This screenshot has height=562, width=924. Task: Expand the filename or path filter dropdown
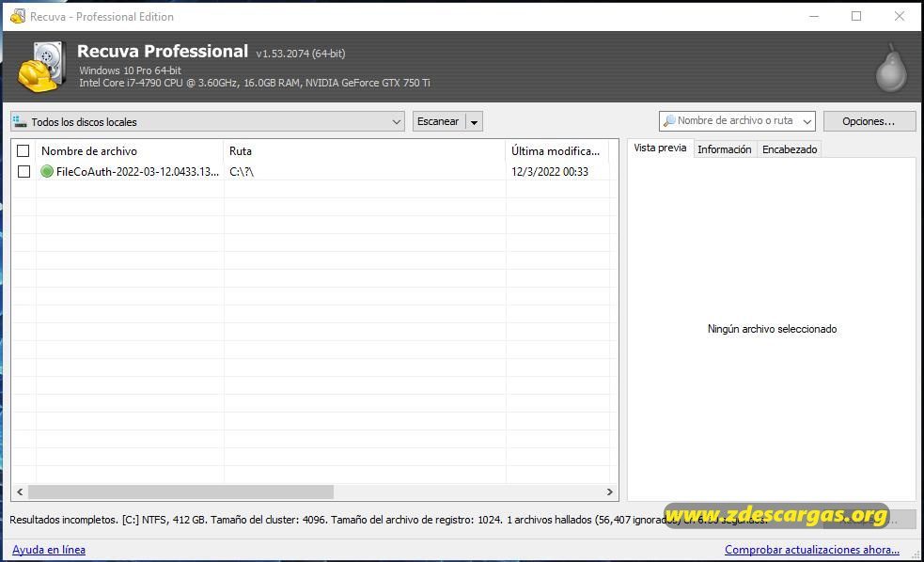click(807, 121)
